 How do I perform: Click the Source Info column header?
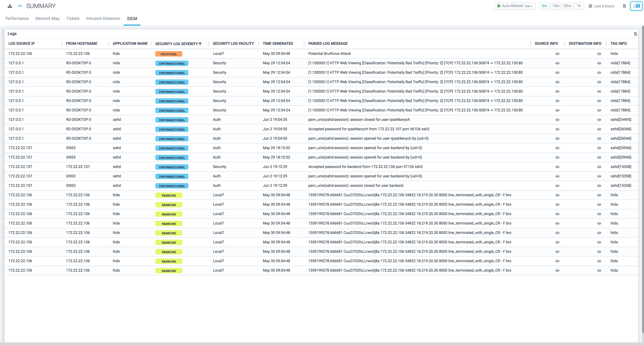tap(546, 43)
